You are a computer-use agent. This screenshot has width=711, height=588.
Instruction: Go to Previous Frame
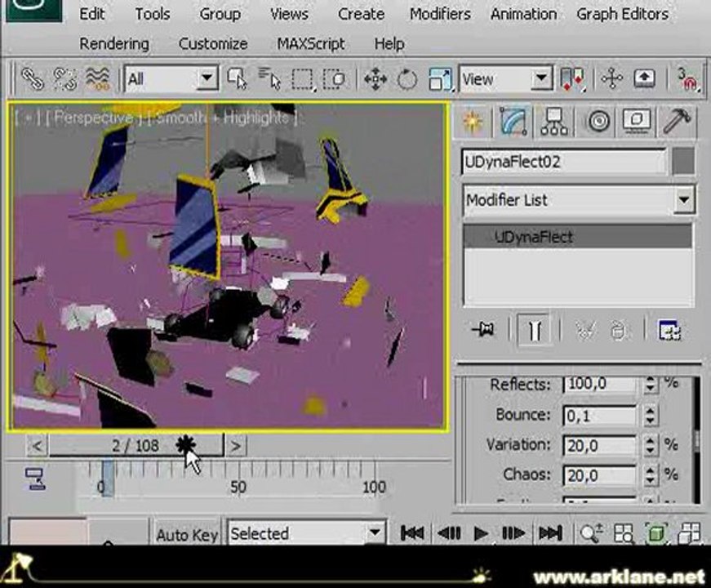pyautogui.click(x=449, y=533)
